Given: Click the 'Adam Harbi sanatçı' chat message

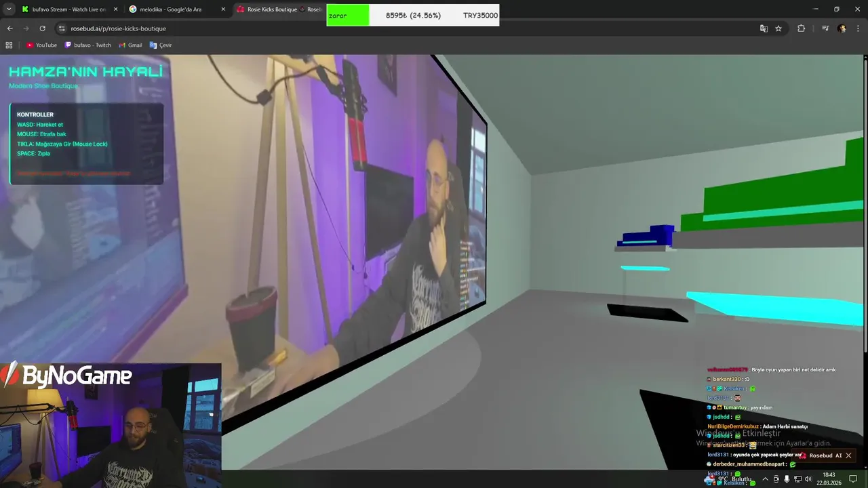Looking at the screenshot, I should point(785,426).
